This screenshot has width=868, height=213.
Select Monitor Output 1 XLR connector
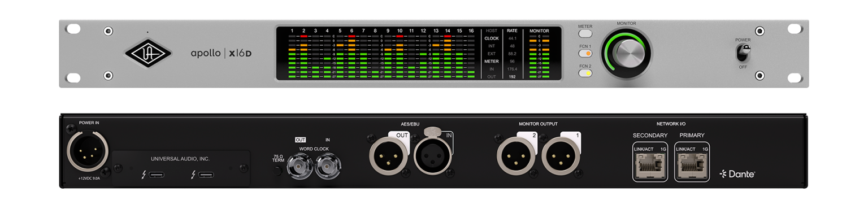pyautogui.click(x=561, y=156)
